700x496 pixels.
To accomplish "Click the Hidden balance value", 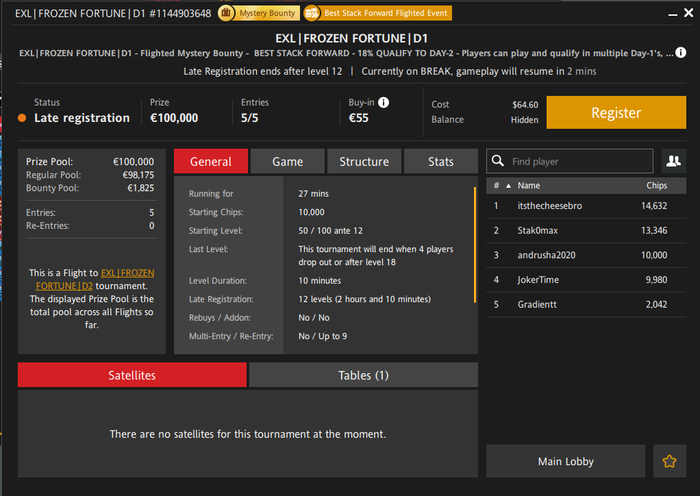I will click(x=525, y=120).
